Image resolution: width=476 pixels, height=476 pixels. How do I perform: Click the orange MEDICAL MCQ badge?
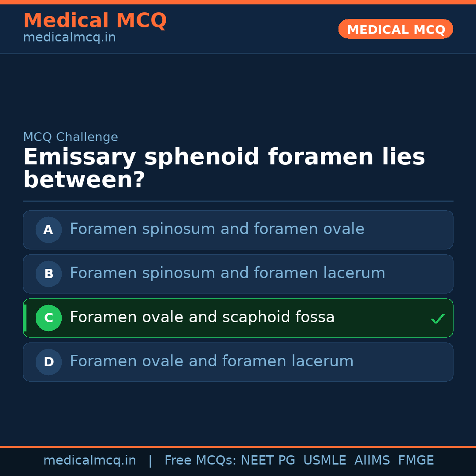click(395, 29)
